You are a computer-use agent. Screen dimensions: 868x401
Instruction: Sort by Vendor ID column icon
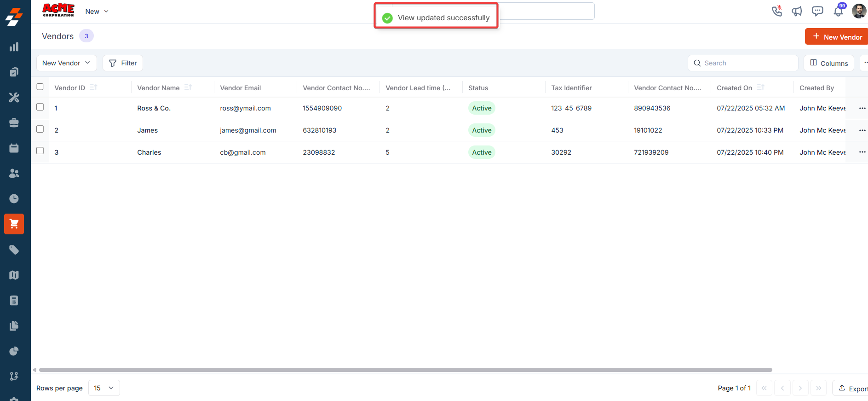click(x=93, y=87)
